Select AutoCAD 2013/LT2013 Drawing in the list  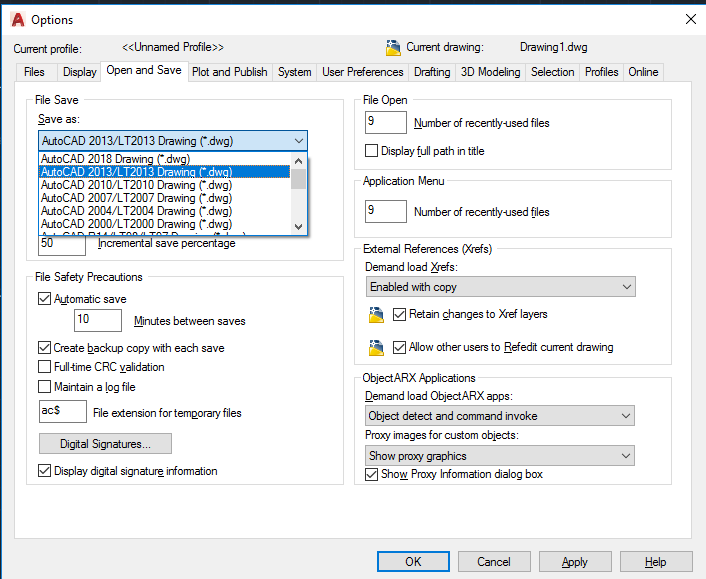165,172
